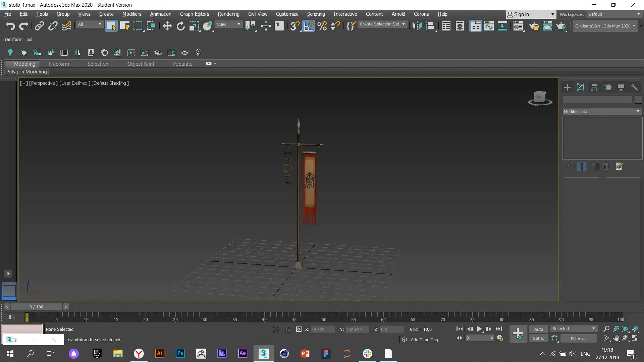Toggle the selection lock padlock

pyautogui.click(x=287, y=329)
